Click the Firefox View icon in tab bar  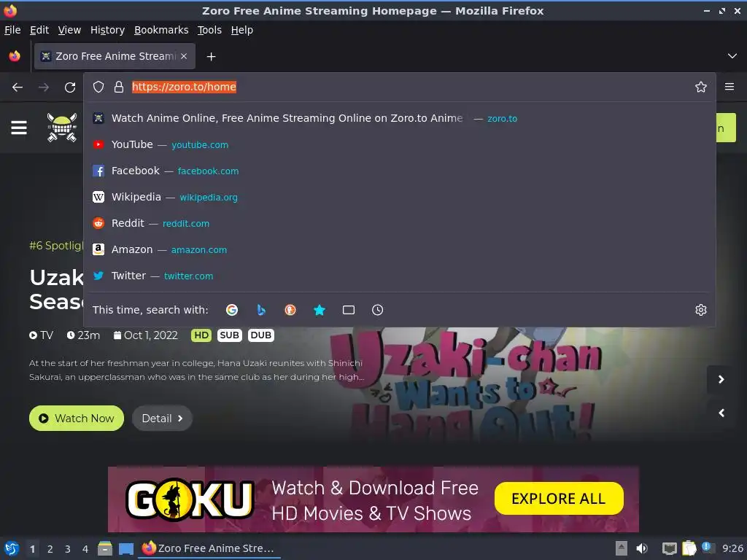15,56
